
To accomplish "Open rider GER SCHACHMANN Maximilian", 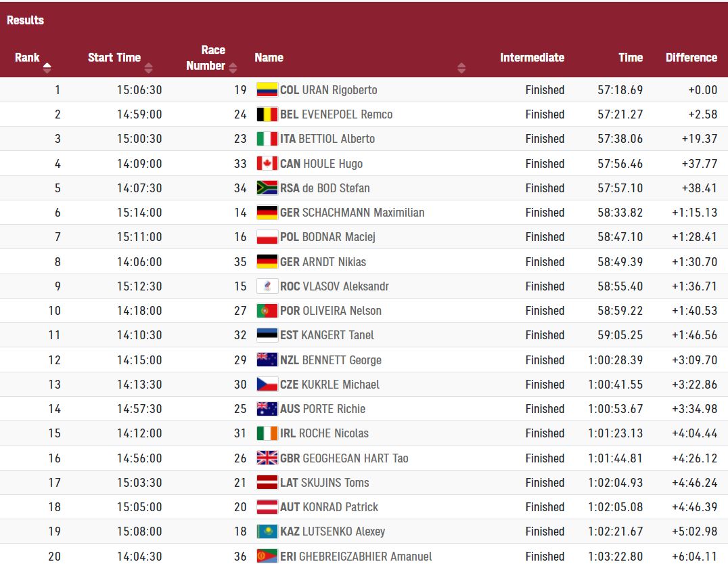I will (x=352, y=213).
